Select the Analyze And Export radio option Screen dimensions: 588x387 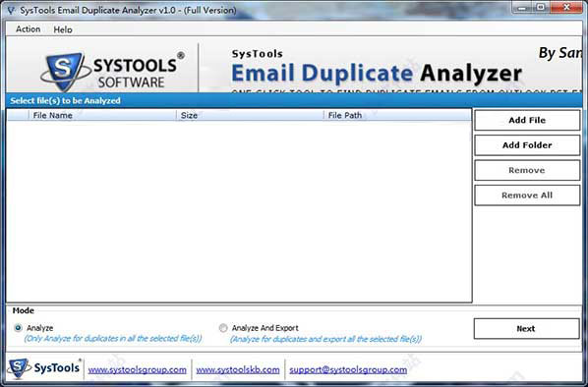pyautogui.click(x=223, y=328)
